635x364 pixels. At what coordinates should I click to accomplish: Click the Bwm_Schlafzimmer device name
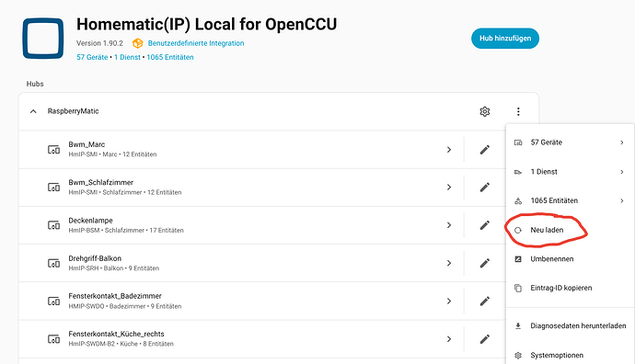(x=101, y=182)
